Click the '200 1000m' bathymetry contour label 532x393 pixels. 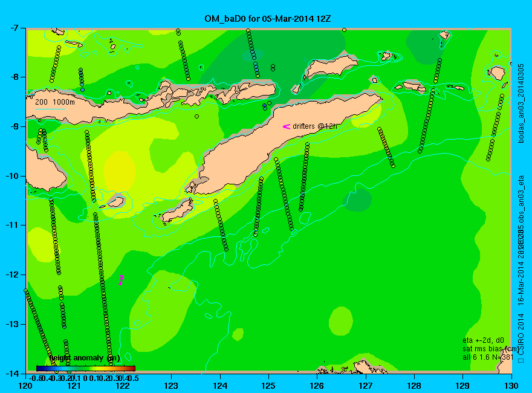[x=55, y=102]
